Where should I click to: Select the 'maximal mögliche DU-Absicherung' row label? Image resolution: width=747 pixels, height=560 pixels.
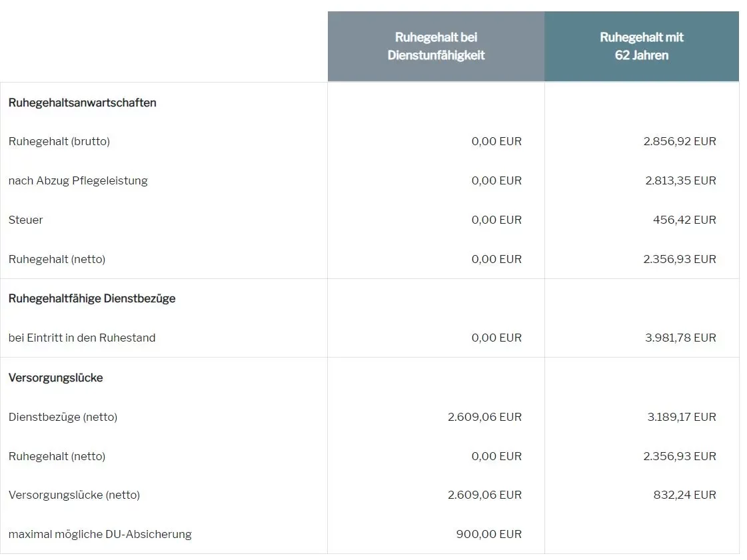point(100,534)
